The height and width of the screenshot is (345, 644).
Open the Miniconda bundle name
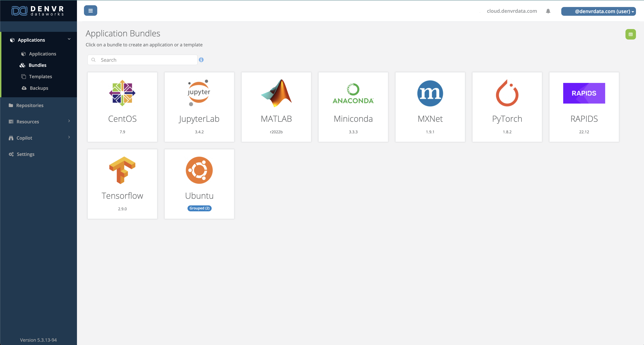pyautogui.click(x=353, y=119)
